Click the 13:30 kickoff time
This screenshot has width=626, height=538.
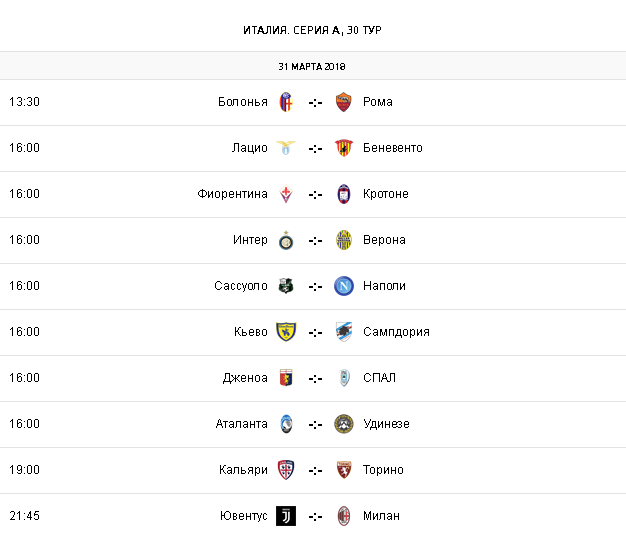(24, 102)
